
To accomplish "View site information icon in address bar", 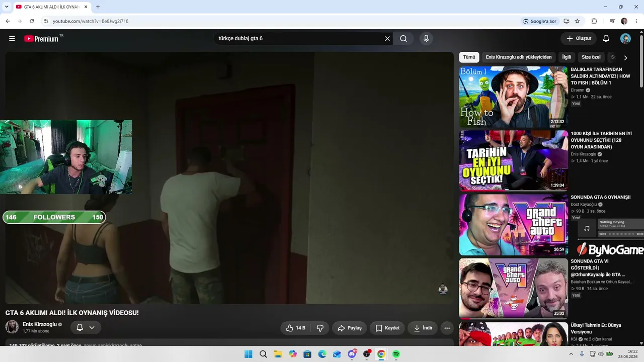I will 46,21.
